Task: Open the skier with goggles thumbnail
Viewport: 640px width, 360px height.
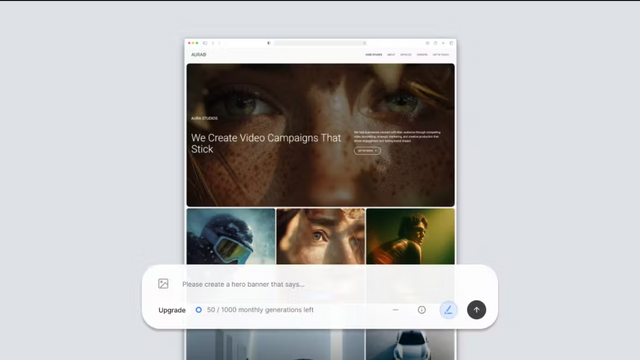Action: [231, 236]
